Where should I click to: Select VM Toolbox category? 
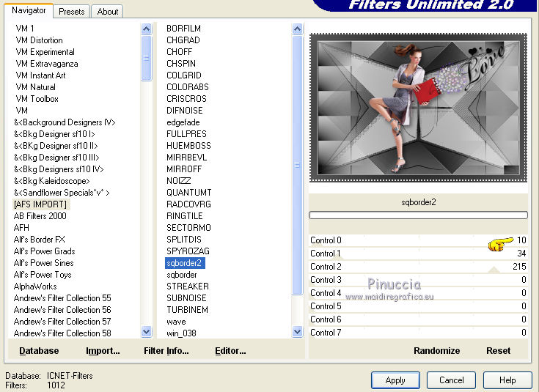click(x=37, y=99)
